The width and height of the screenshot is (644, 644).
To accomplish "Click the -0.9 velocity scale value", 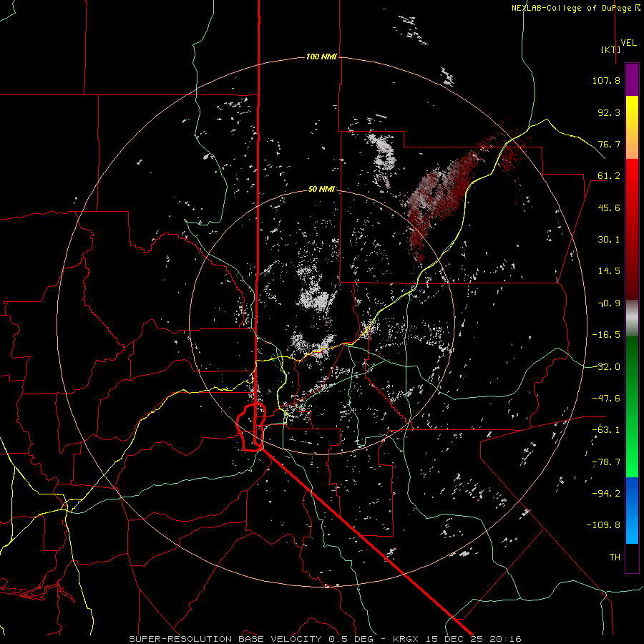I will click(x=609, y=303).
